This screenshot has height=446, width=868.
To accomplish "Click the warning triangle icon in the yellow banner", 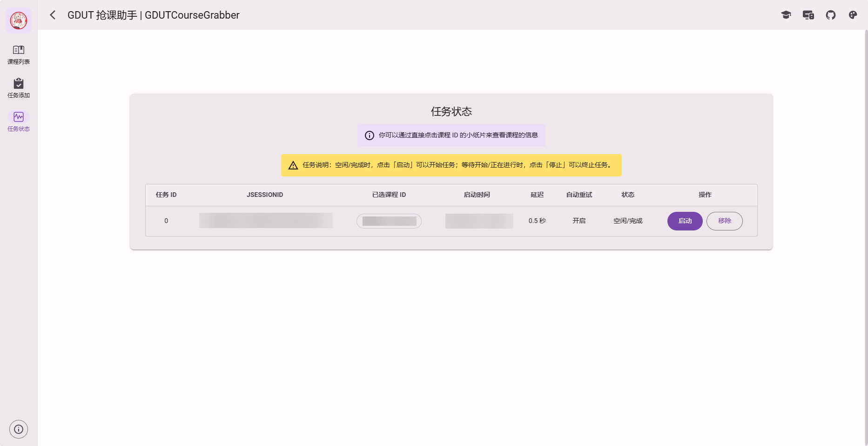I will pos(293,165).
